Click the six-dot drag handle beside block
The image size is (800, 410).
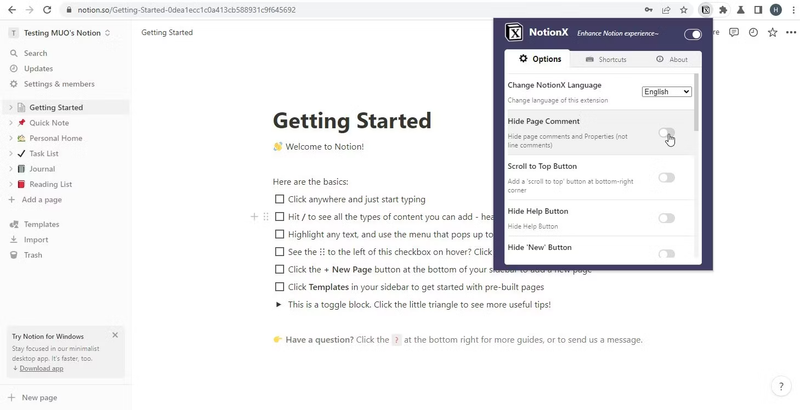click(x=266, y=217)
